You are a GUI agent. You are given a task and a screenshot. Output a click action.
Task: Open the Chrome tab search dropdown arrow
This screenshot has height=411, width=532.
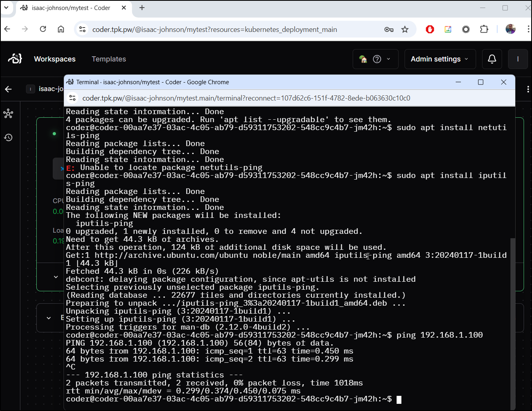(6, 8)
